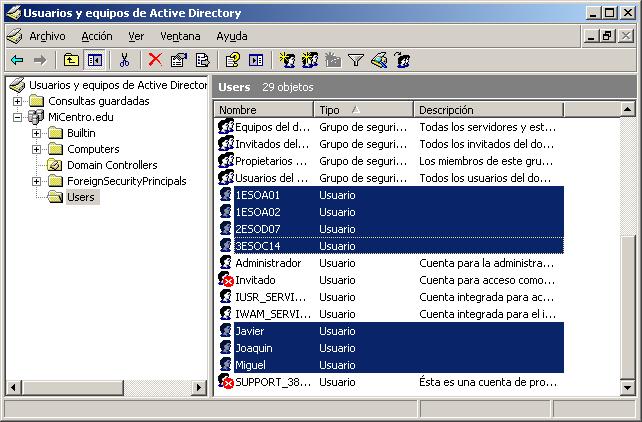Click the Up one level folder icon
Image resolution: width=642 pixels, height=422 pixels.
pos(72,61)
